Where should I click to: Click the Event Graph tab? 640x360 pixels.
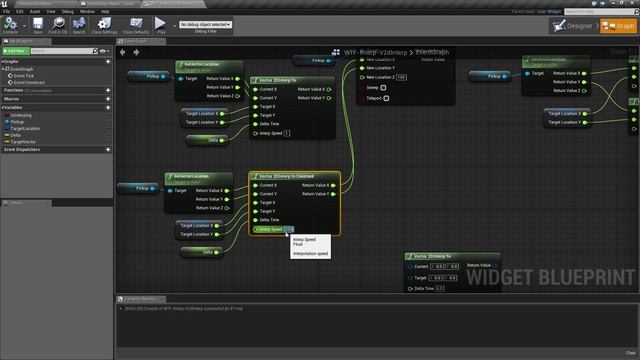click(140, 41)
